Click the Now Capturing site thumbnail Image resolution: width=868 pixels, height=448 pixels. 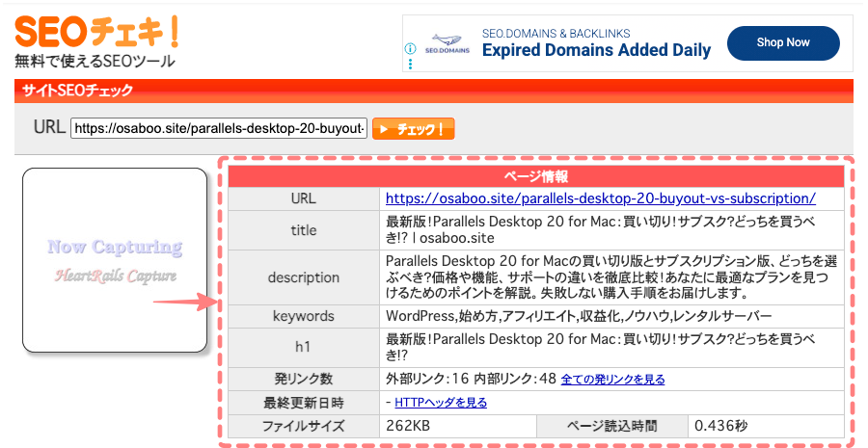click(x=115, y=260)
